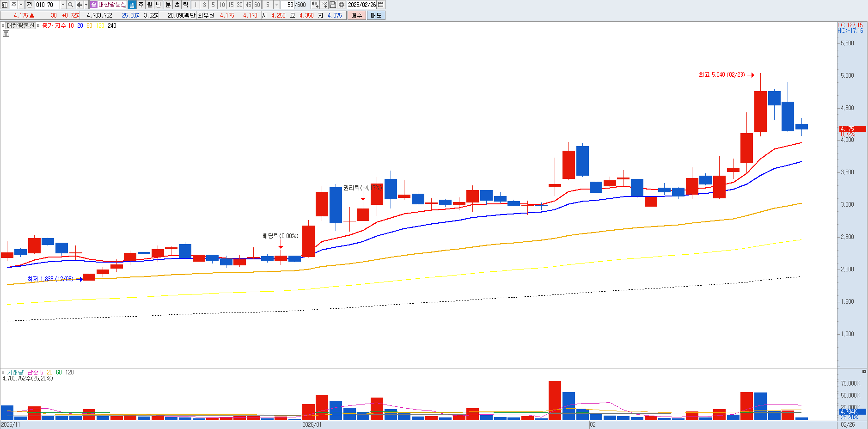The image size is (868, 429).
Task: Toggle the left panel icon in toolbar
Action: tap(5, 5)
